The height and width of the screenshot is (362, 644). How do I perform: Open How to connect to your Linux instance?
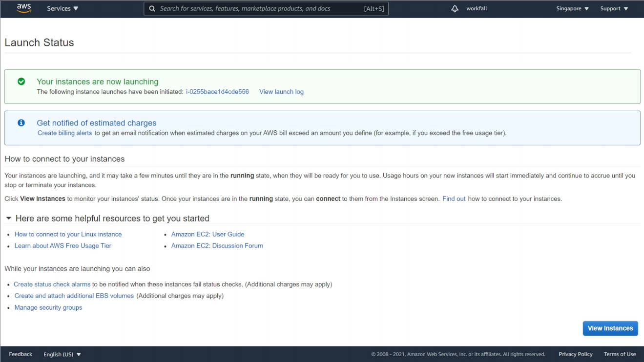(68, 234)
